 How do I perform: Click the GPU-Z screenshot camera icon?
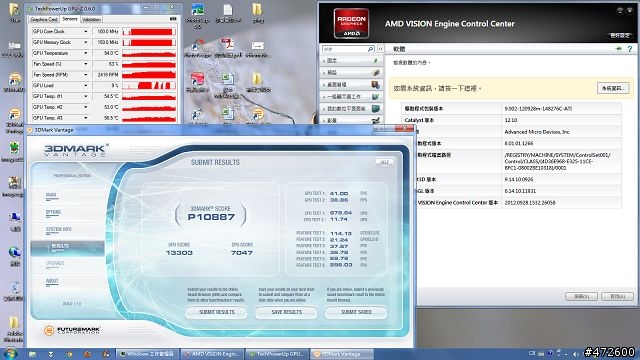[173, 19]
